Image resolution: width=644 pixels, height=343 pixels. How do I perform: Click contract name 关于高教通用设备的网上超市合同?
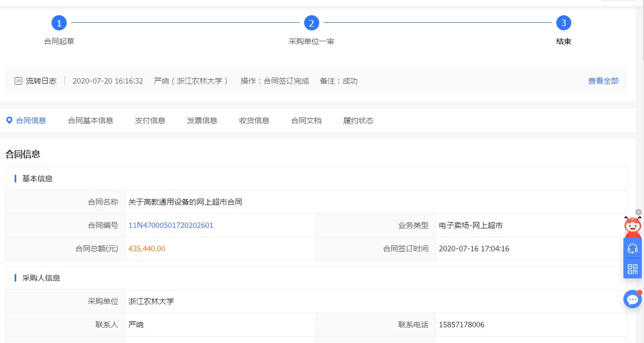(185, 202)
